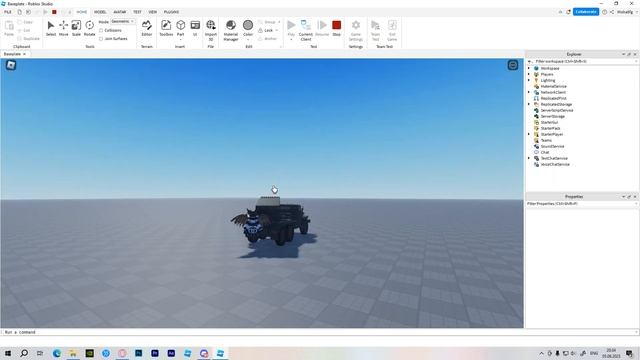Open Game Settings
The image size is (640, 360).
(356, 30)
